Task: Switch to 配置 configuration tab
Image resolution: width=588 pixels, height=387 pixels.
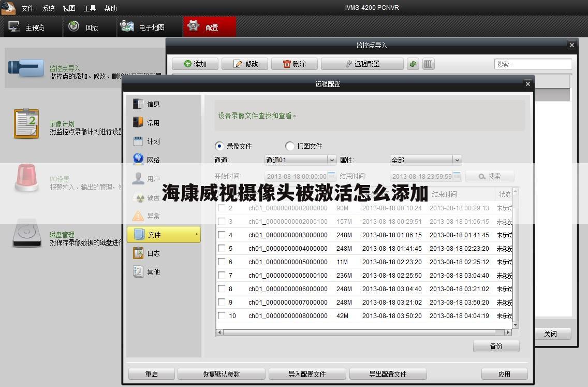Action: pyautogui.click(x=210, y=27)
